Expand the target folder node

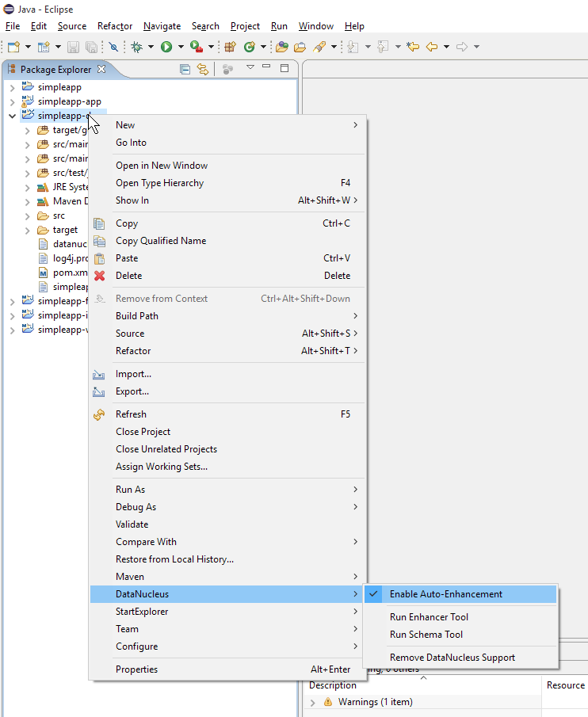[x=28, y=230]
